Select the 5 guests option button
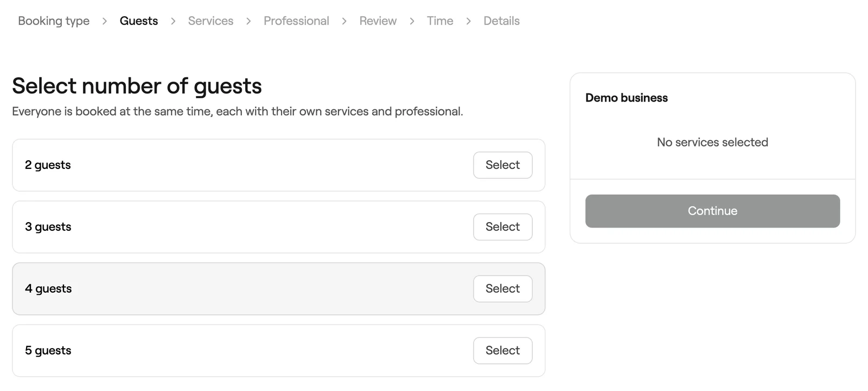868x391 pixels. (502, 351)
